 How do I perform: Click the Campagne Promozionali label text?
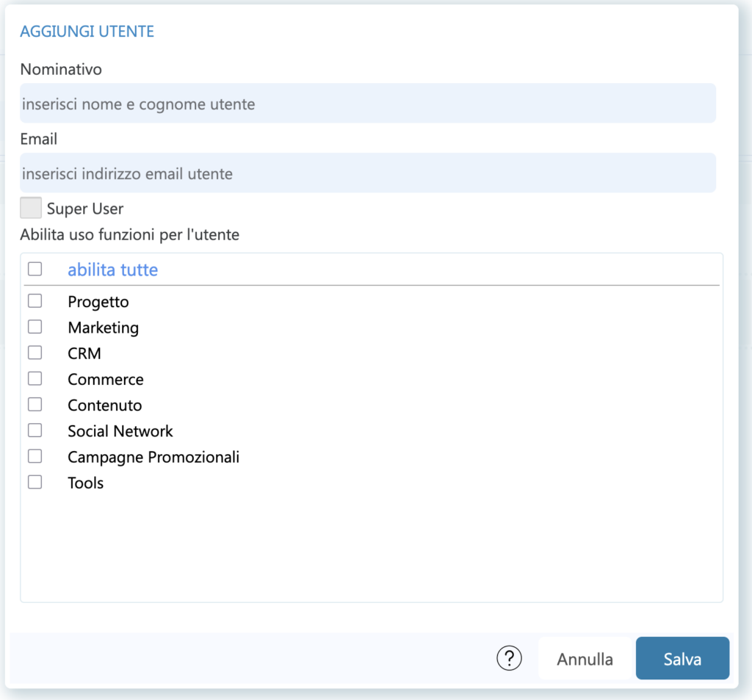(x=153, y=457)
